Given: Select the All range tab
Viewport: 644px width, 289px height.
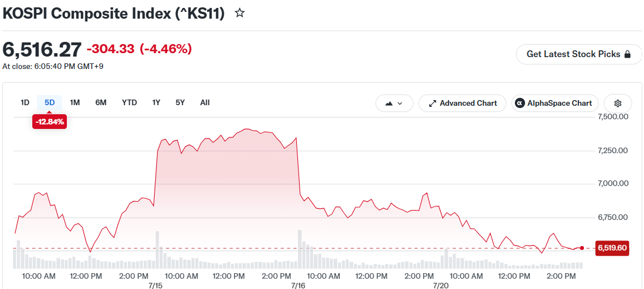Looking at the screenshot, I should pos(205,102).
